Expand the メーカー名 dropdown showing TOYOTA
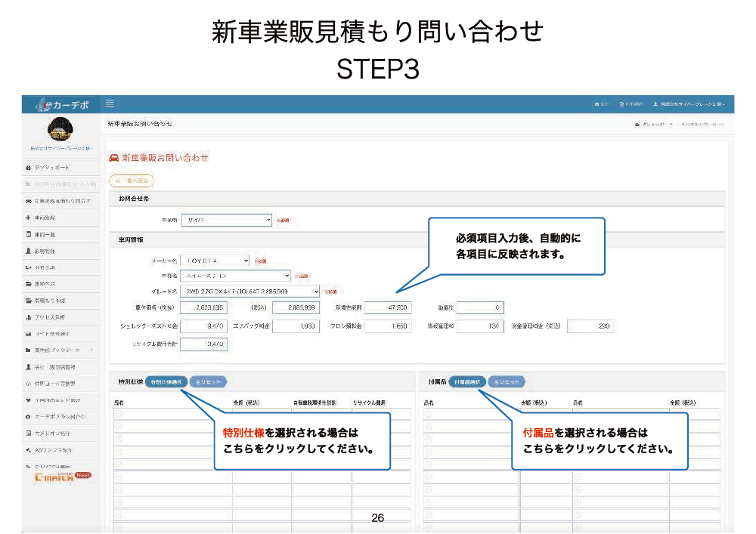 (x=215, y=261)
